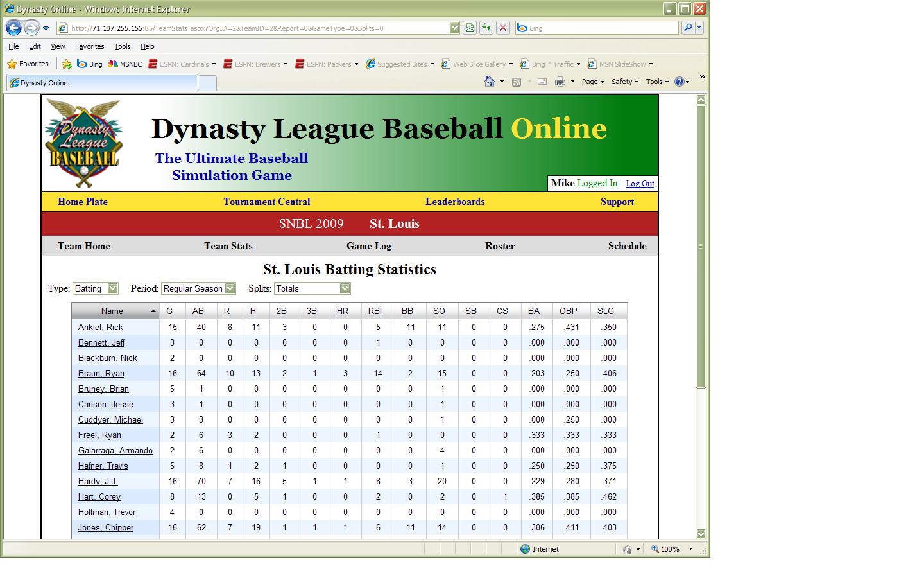Open the zoom level control in the status bar

pos(670,548)
